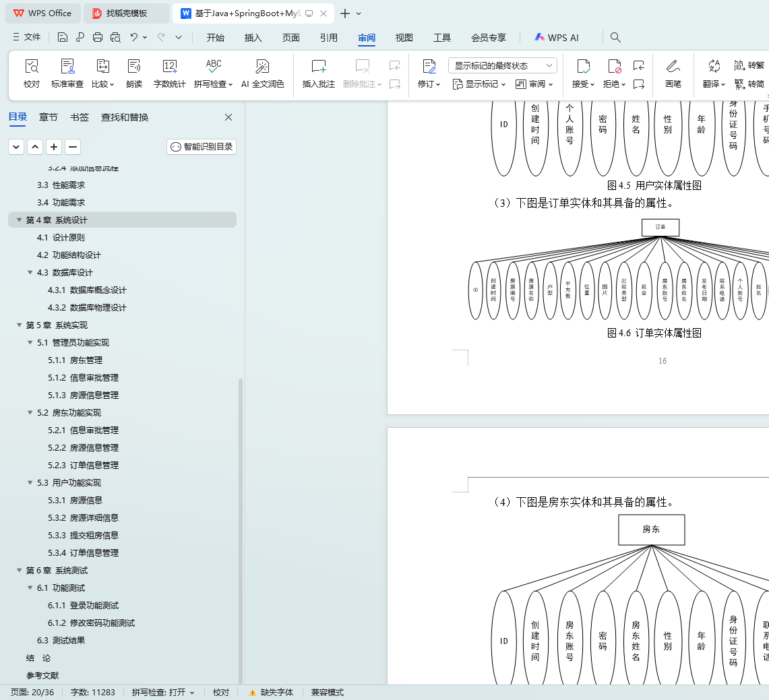Switch to the 视图 ribbon tab
769x700 pixels.
click(404, 38)
